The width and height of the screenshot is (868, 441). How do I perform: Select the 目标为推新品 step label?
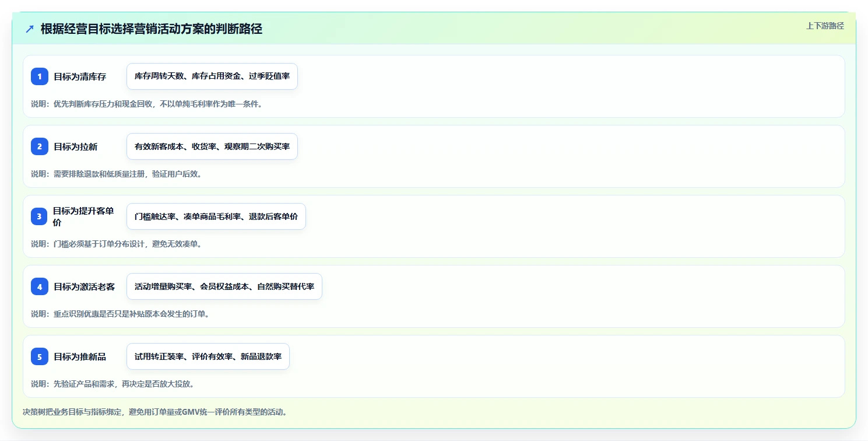(x=80, y=356)
